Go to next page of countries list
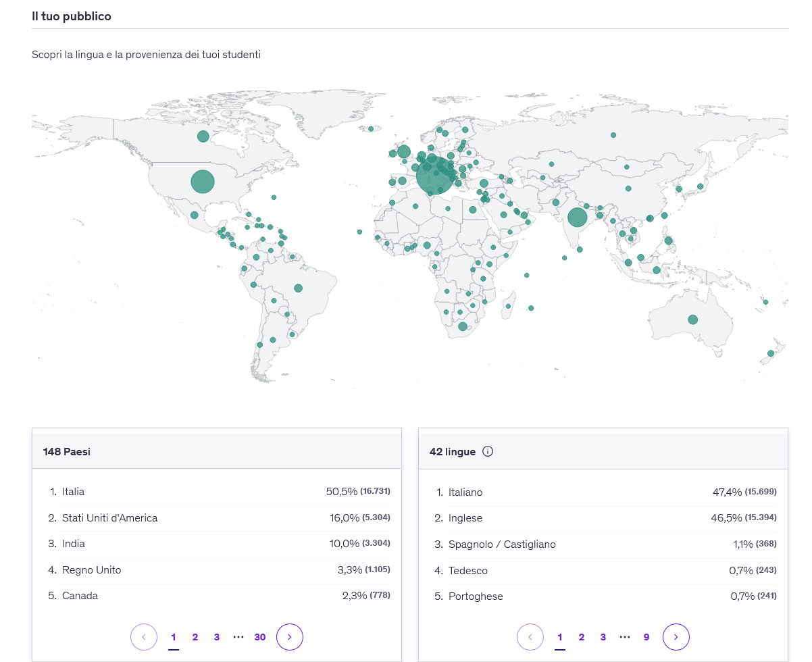 (x=290, y=636)
